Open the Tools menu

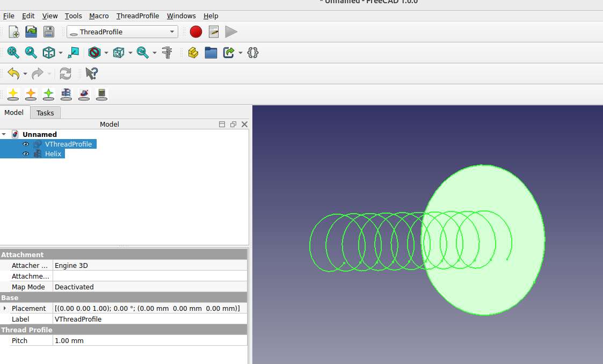[73, 16]
